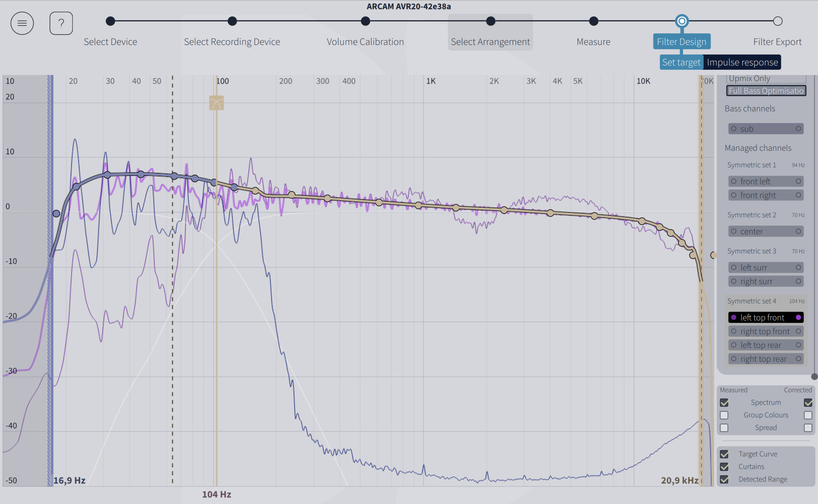
Task: Enable the Measured Group Colours checkbox
Action: pos(724,415)
